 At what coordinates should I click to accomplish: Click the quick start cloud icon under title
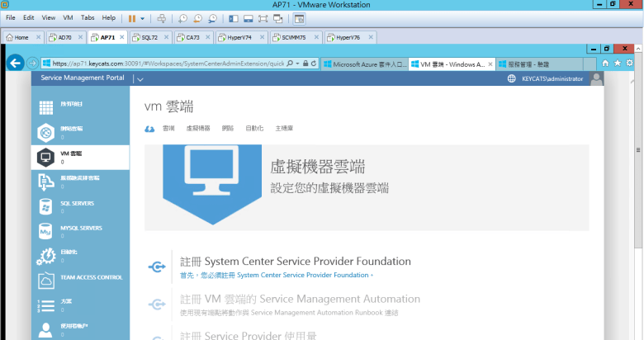[x=149, y=129]
